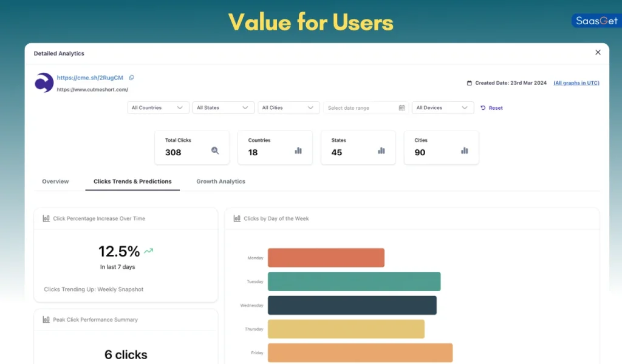Click the chart icon on Clicks by Day card
Viewport: 622px width, 364px height.
tap(237, 218)
